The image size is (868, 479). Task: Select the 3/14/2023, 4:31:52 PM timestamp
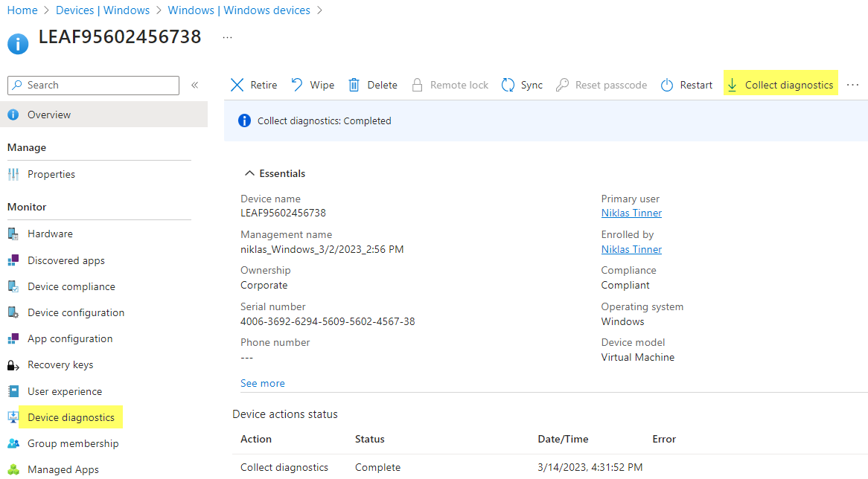(590, 467)
